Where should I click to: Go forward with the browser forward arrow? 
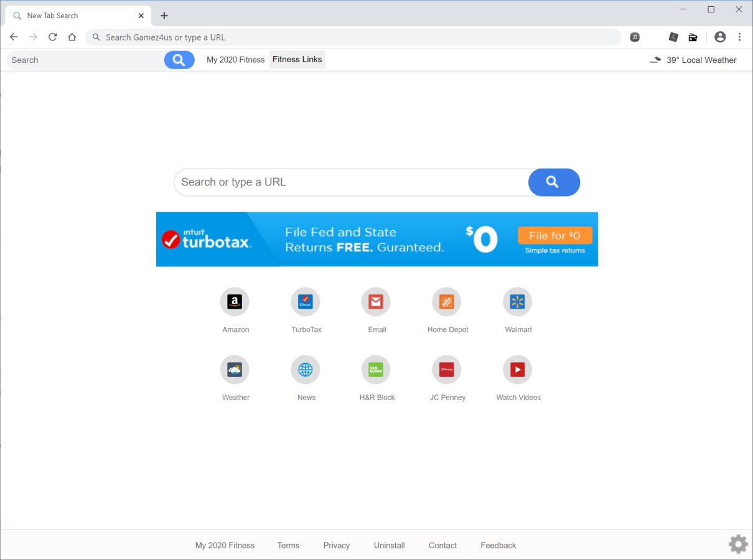coord(33,37)
